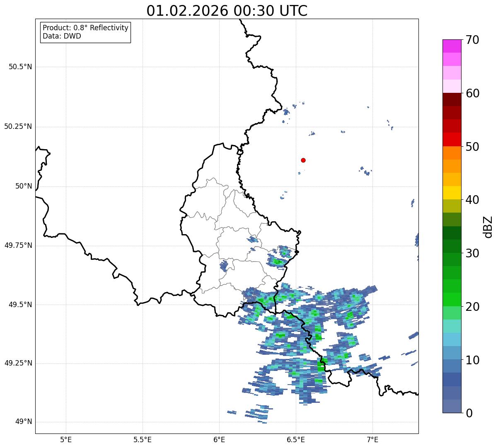Click the 5.5°E longitude label

click(x=143, y=439)
